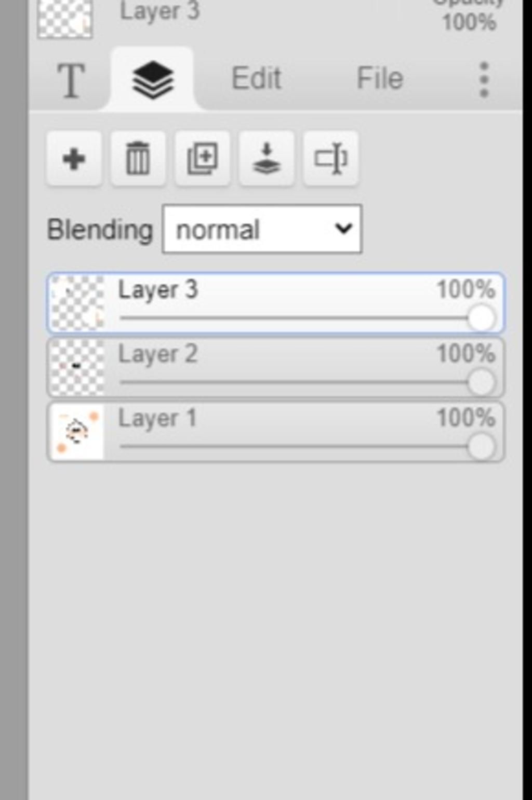Image resolution: width=532 pixels, height=800 pixels.
Task: Duplicate the layer using the copy icon
Action: point(202,158)
